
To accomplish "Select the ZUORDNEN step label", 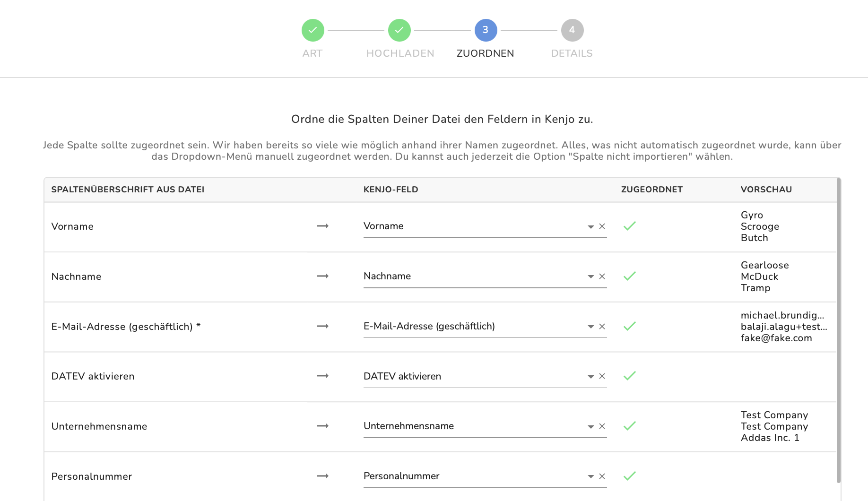I will point(486,53).
